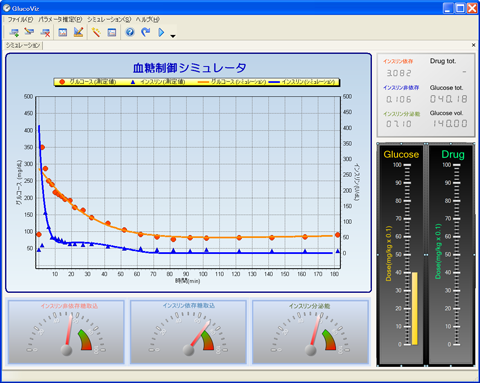The width and height of the screenshot is (480, 383).
Task: Click the Glucose vol. digital readout
Action: 450,124
